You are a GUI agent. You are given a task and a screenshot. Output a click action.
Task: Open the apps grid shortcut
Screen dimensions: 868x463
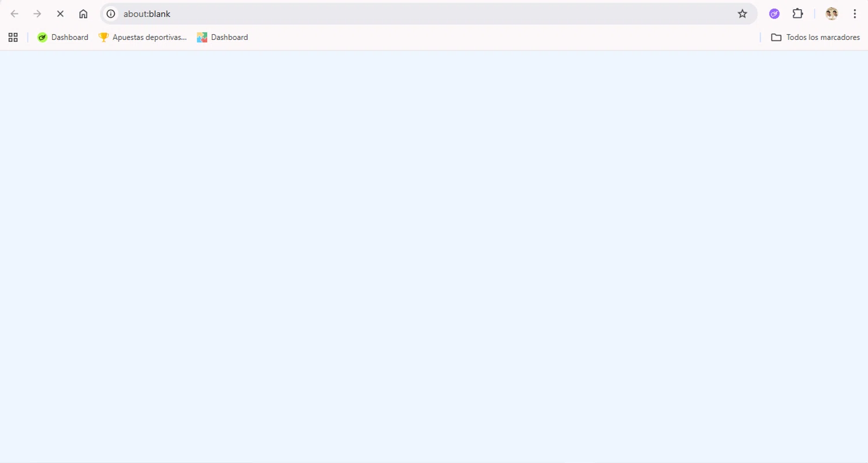coord(13,37)
